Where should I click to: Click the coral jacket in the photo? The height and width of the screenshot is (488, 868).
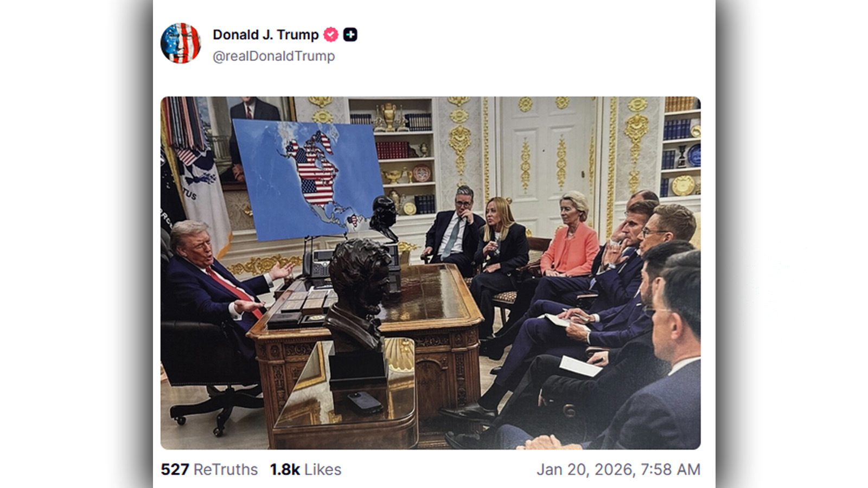(x=570, y=248)
